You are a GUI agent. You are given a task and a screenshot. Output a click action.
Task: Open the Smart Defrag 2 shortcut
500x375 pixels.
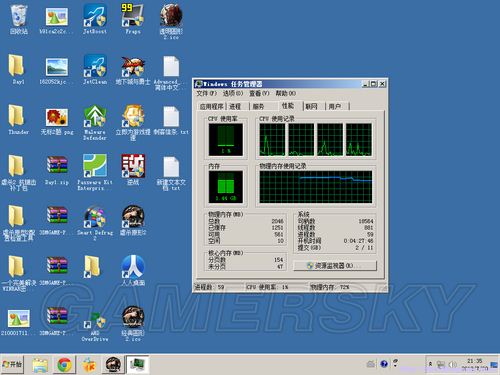point(95,223)
